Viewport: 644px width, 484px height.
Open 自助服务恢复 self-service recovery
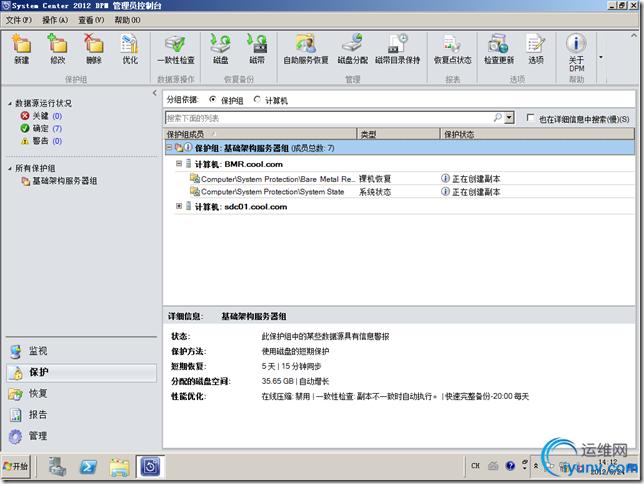pos(306,49)
